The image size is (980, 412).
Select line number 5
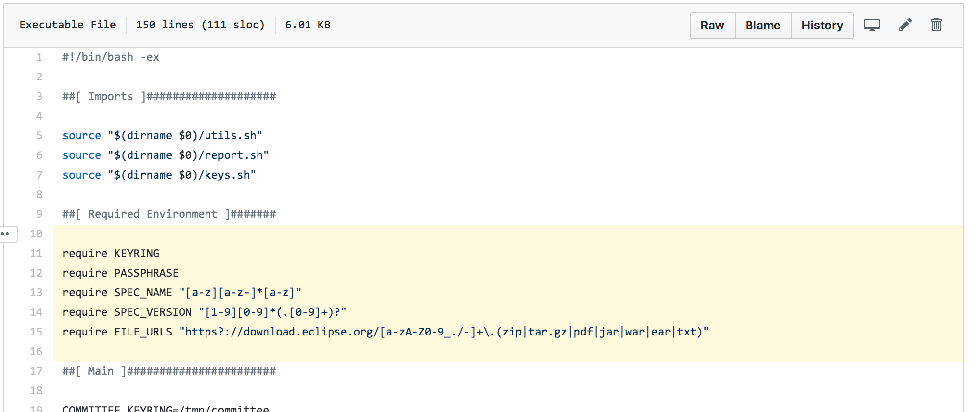click(39, 136)
